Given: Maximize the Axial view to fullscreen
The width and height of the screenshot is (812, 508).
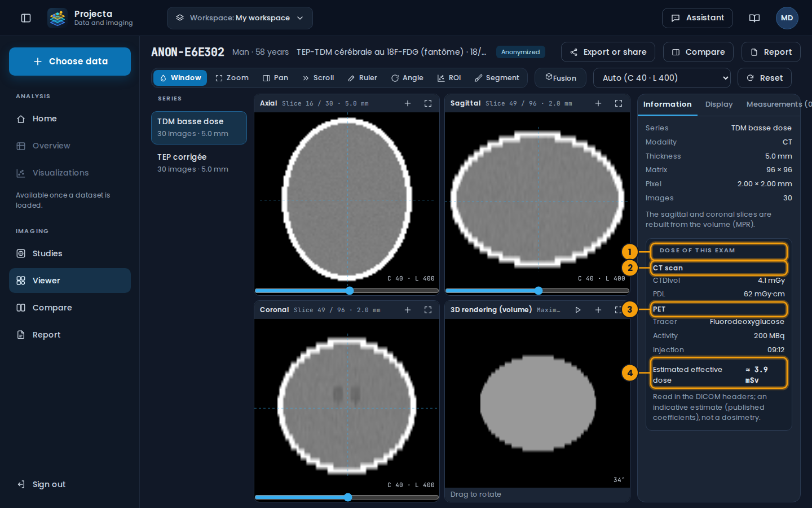Looking at the screenshot, I should point(428,103).
